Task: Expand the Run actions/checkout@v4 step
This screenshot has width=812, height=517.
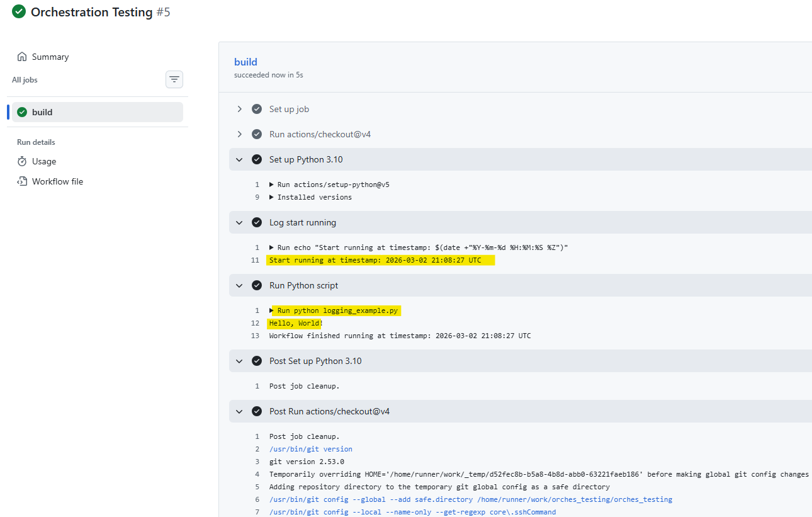Action: pos(239,134)
